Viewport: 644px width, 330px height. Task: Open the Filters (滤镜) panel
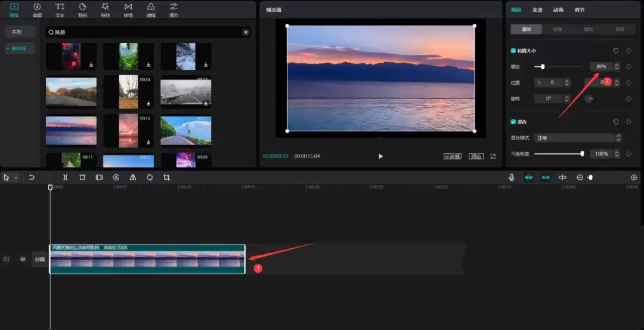pyautogui.click(x=151, y=10)
